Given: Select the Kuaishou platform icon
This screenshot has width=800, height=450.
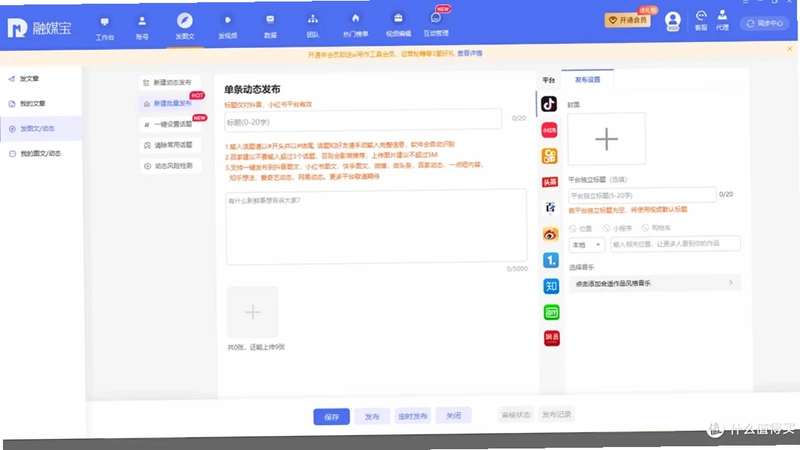Looking at the screenshot, I should pyautogui.click(x=549, y=156).
